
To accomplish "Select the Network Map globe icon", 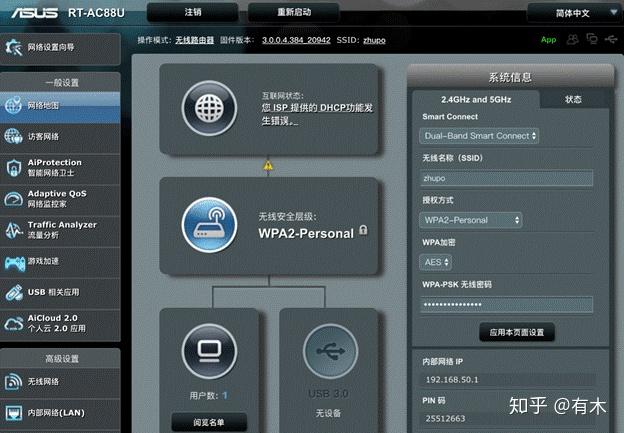I will click(13, 105).
